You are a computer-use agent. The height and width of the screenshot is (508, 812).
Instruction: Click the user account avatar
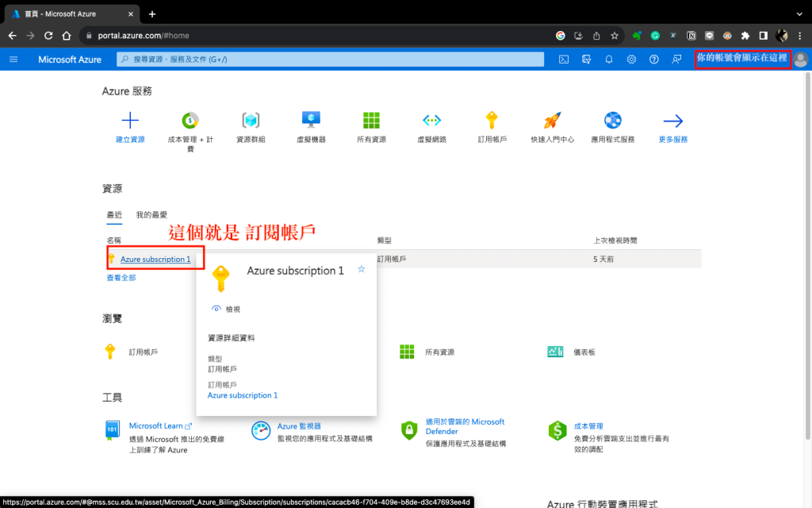[801, 59]
